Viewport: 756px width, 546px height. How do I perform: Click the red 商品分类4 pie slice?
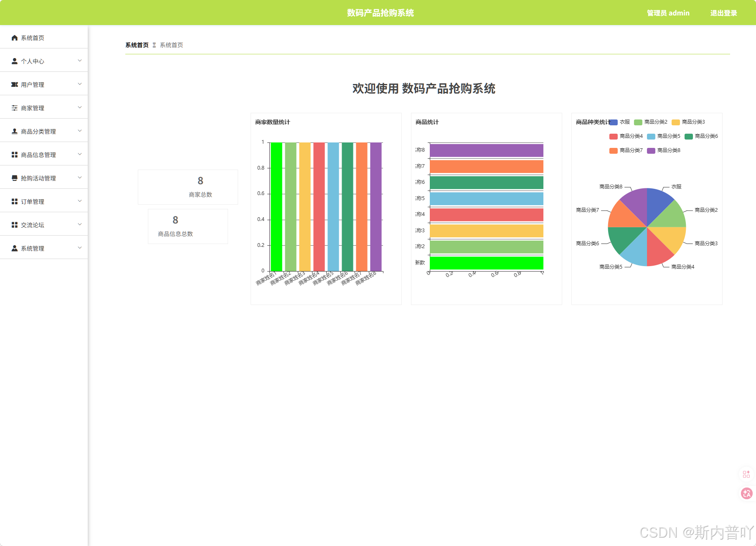(x=657, y=251)
